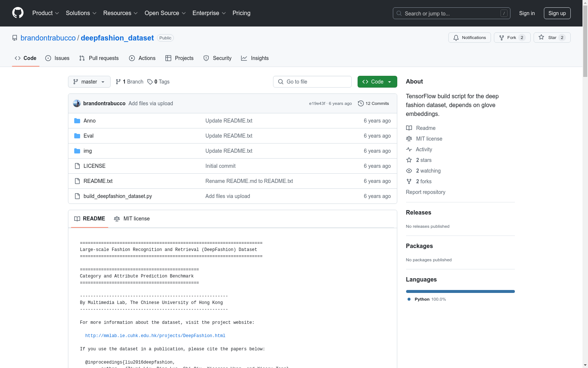Click the build_deepfashion_dataset.py file icon

[77, 196]
